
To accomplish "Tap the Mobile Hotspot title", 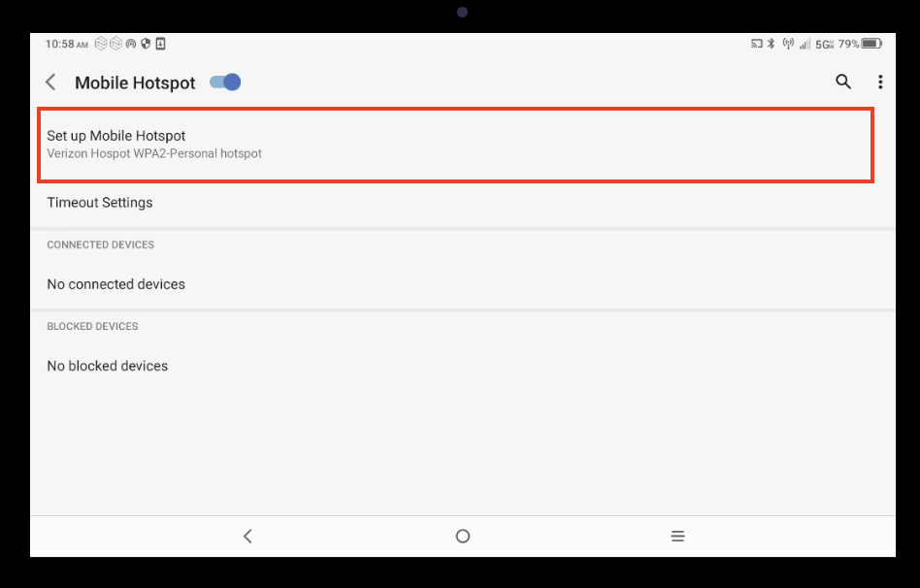I will click(135, 82).
